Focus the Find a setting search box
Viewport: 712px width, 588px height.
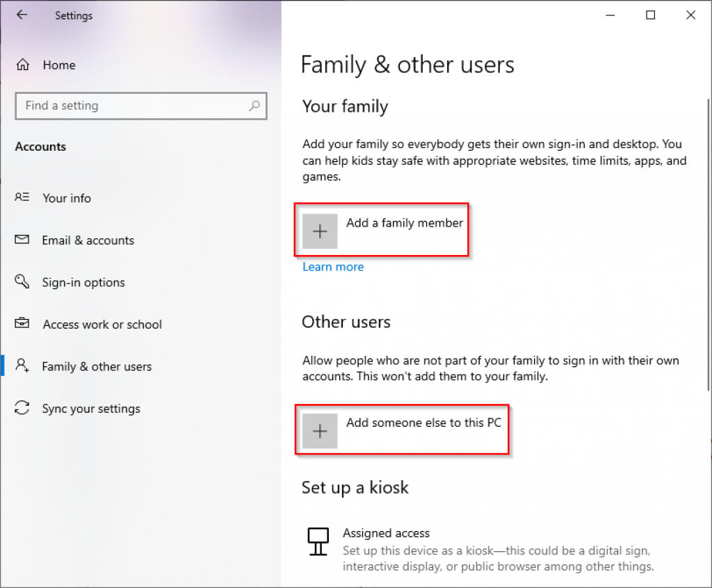tap(132, 106)
